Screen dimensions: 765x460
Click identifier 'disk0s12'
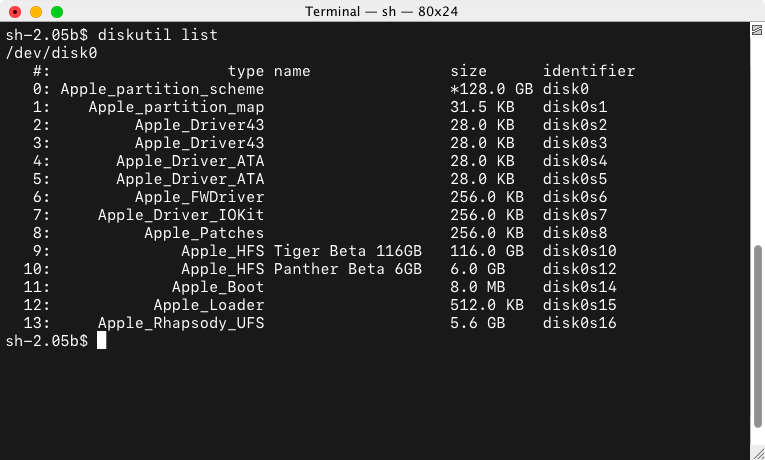click(580, 269)
